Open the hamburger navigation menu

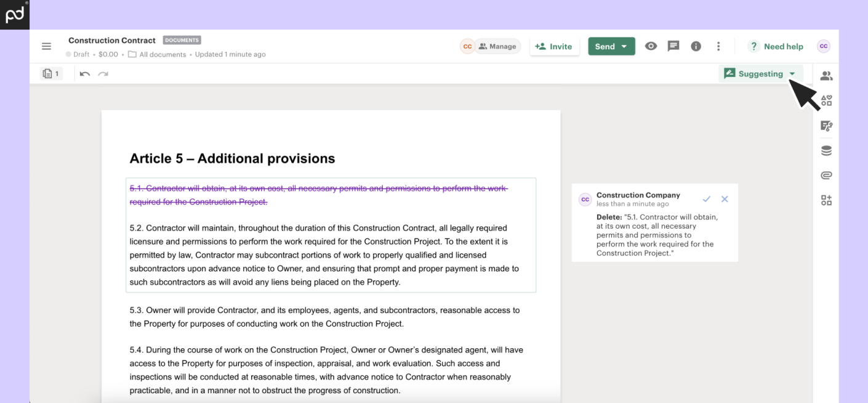coord(46,47)
